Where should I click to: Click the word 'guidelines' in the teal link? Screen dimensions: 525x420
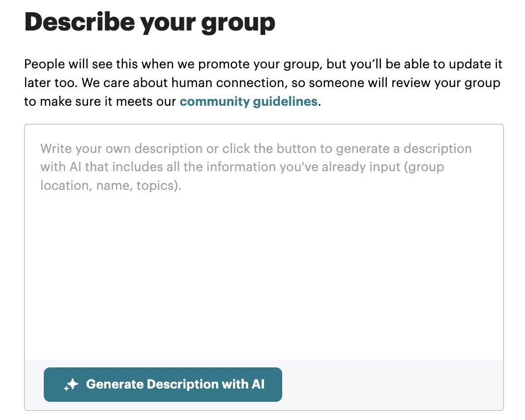point(285,101)
